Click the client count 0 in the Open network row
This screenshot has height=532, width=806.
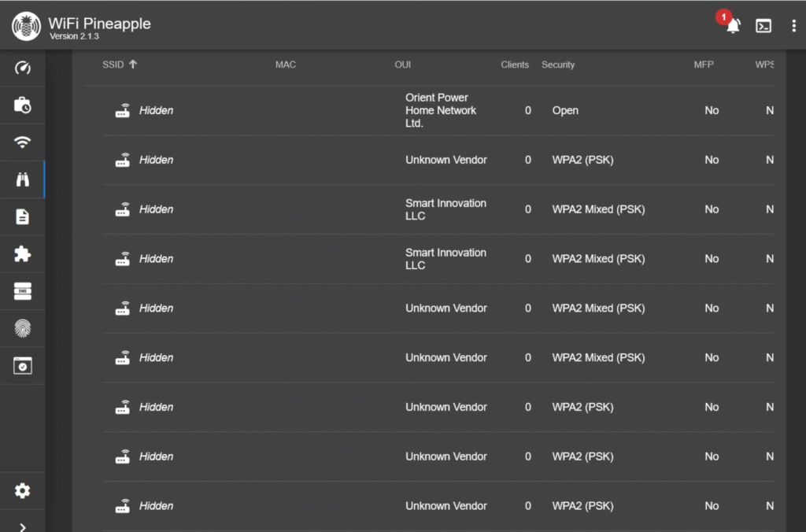(x=528, y=110)
